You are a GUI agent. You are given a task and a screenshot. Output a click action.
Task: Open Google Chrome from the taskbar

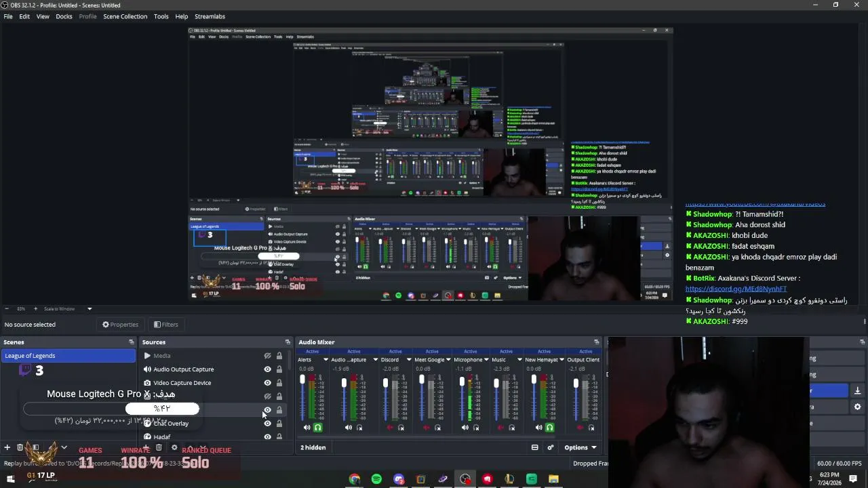coord(354,479)
